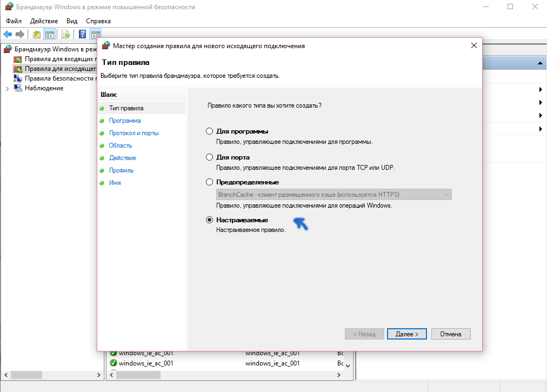Go to the Имя wizard step
The image size is (547, 392).
click(115, 183)
